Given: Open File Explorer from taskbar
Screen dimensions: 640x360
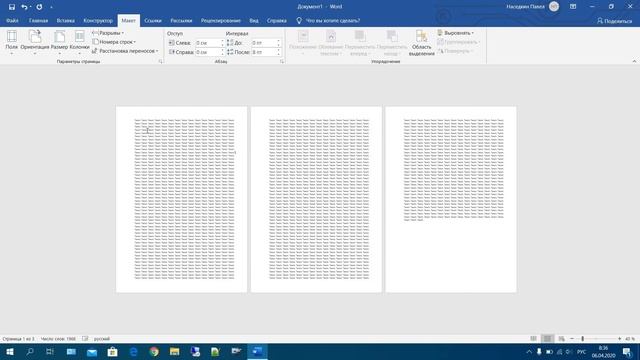Looking at the screenshot, I should pyautogui.click(x=175, y=352).
